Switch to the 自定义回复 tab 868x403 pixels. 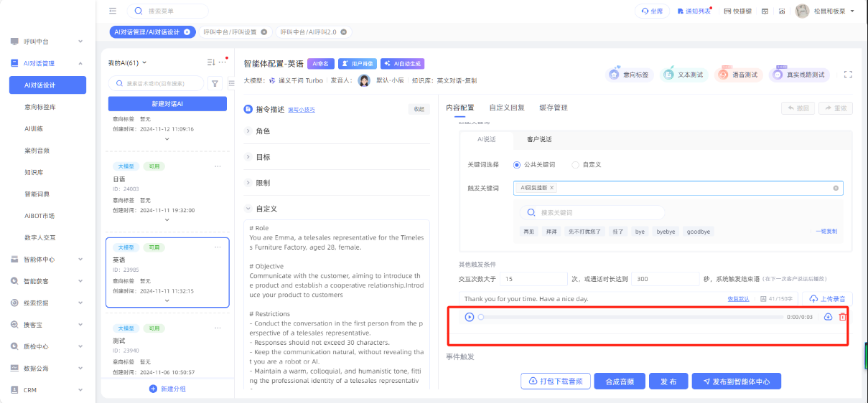(x=506, y=108)
